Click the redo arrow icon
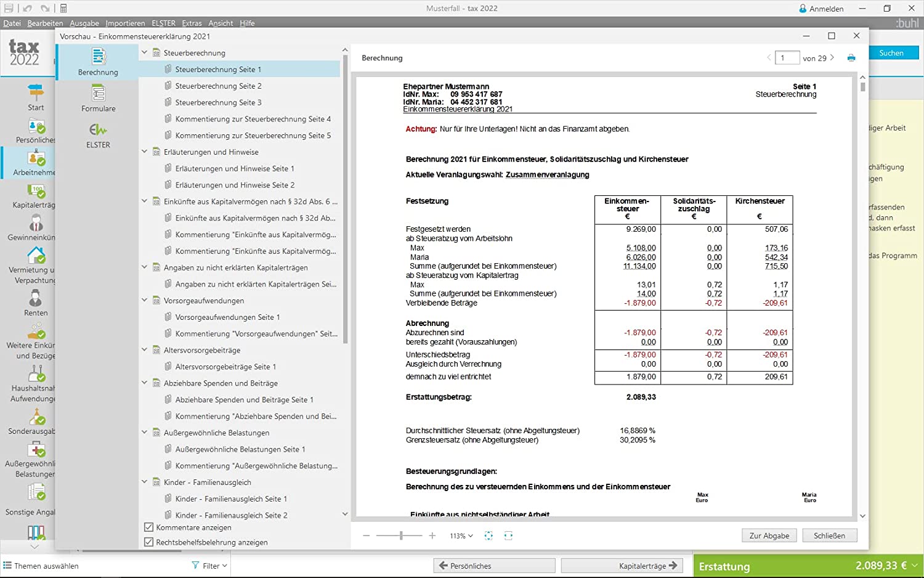The width and height of the screenshot is (924, 578). point(45,8)
